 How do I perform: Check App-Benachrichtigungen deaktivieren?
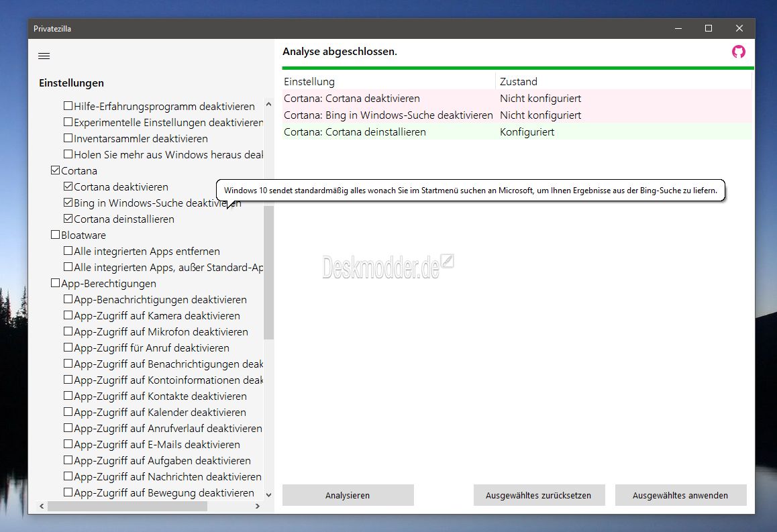click(x=68, y=299)
